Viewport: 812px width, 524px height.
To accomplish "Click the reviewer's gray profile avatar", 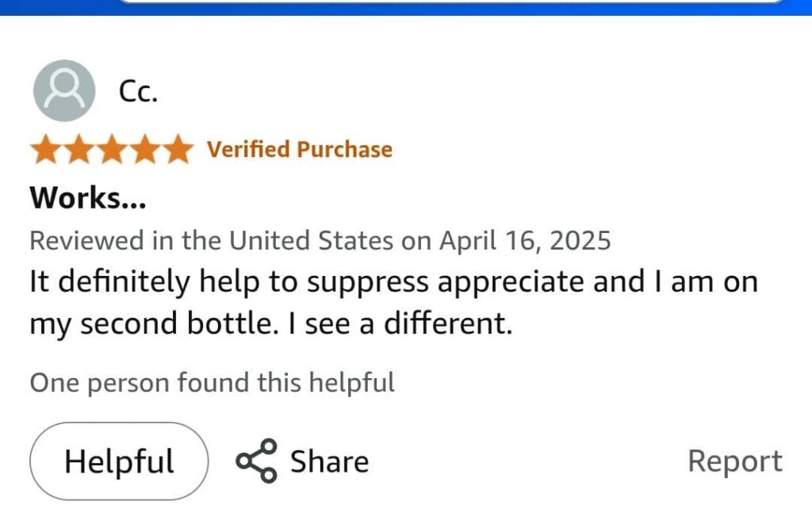I will (64, 90).
